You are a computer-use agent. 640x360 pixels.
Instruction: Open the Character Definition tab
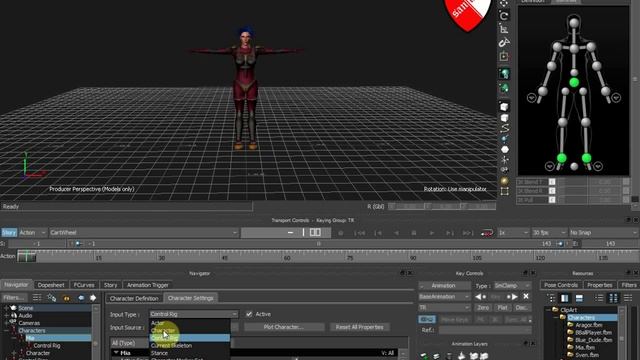tap(134, 298)
